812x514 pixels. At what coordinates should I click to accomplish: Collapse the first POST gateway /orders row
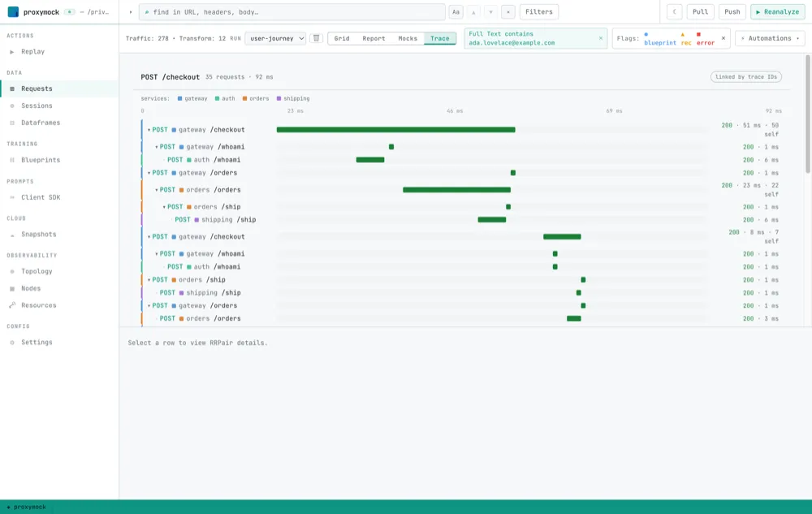(x=149, y=173)
